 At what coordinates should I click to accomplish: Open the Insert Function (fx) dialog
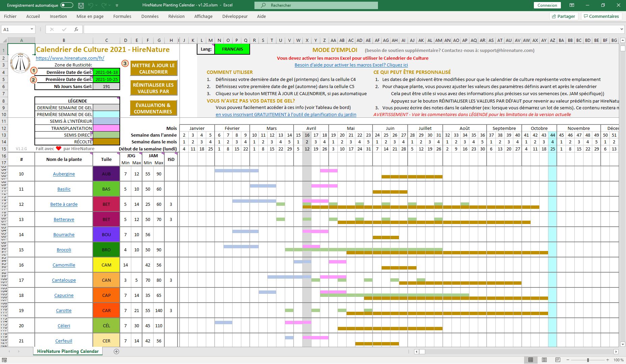pos(76,29)
